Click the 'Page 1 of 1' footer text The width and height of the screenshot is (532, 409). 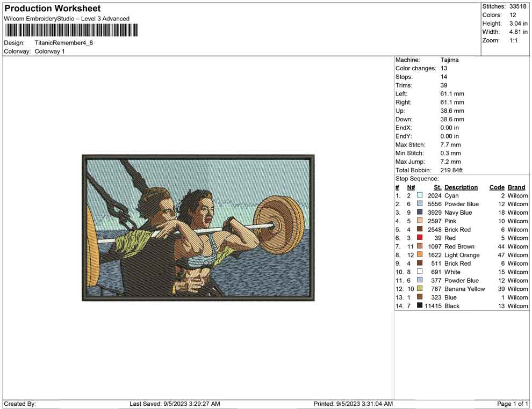(512, 404)
